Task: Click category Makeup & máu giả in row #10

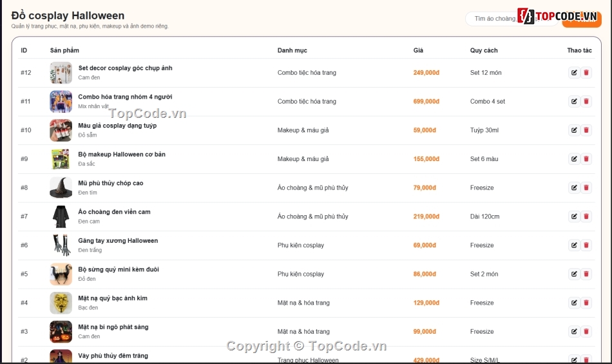Action: [303, 130]
